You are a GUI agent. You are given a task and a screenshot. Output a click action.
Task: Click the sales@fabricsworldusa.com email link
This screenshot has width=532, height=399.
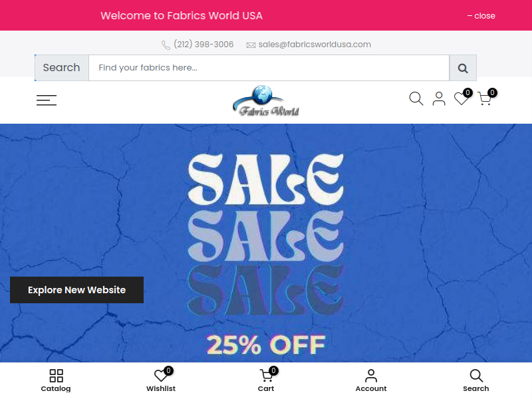[x=315, y=45]
